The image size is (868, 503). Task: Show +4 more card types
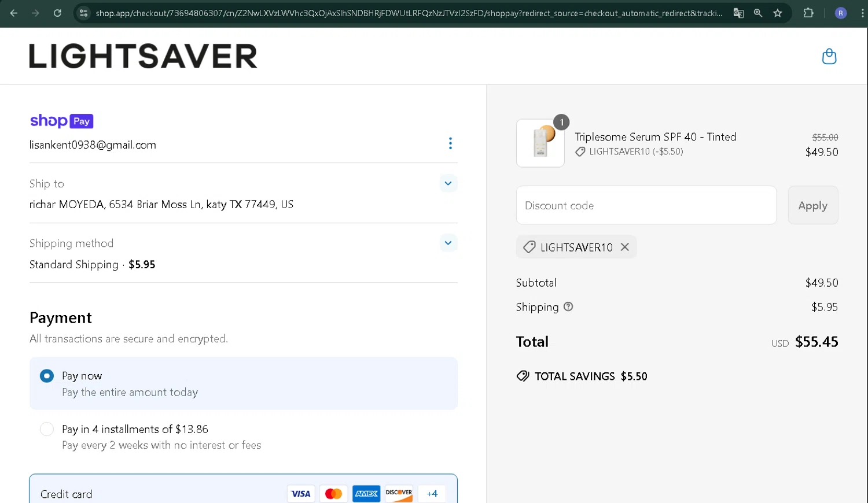[432, 494]
